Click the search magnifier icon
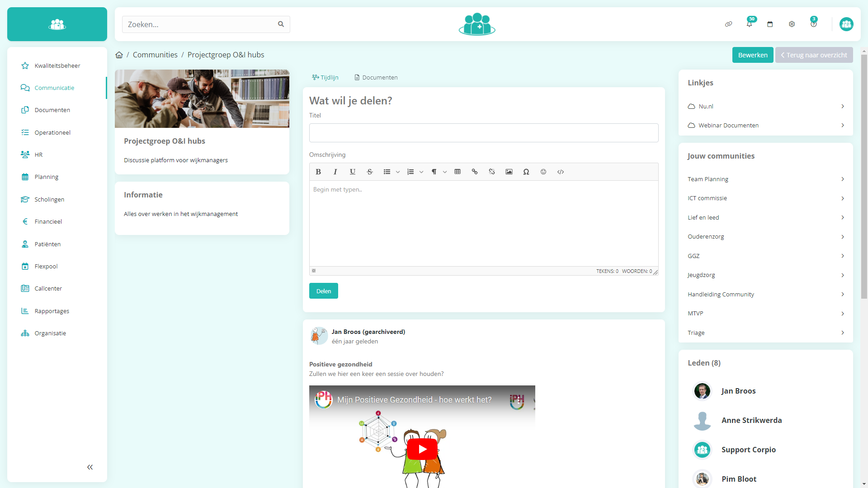The height and width of the screenshot is (488, 868). click(x=281, y=24)
